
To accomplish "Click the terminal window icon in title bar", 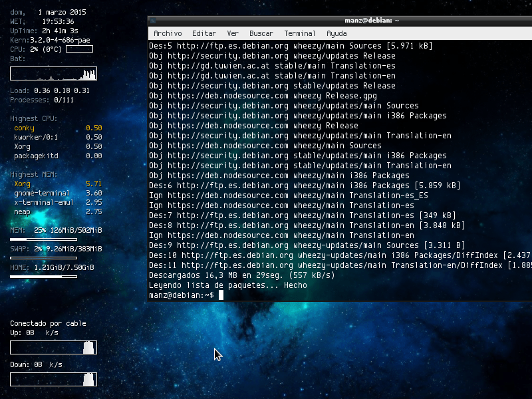I will 153,21.
